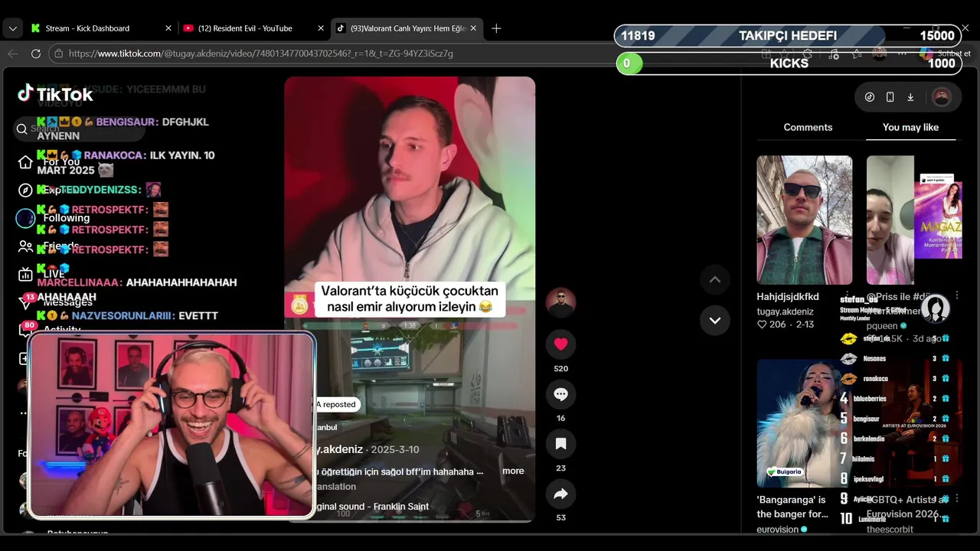
Task: Open the Following sidebar item
Action: pos(54,218)
